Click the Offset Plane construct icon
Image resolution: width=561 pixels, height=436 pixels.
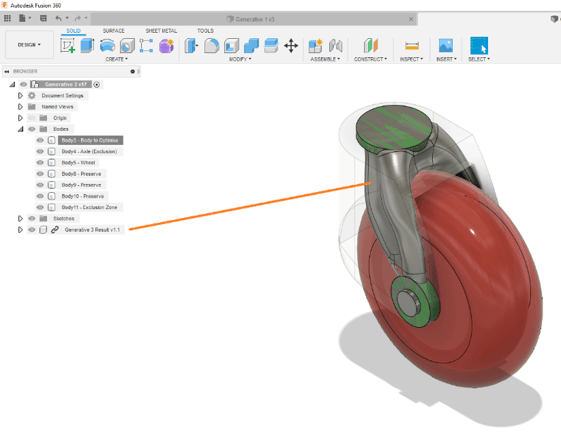click(371, 46)
